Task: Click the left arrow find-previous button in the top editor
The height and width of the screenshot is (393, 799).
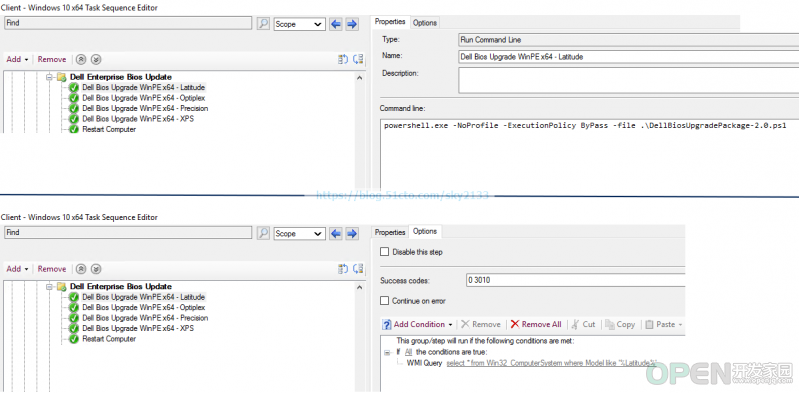Action: point(335,24)
